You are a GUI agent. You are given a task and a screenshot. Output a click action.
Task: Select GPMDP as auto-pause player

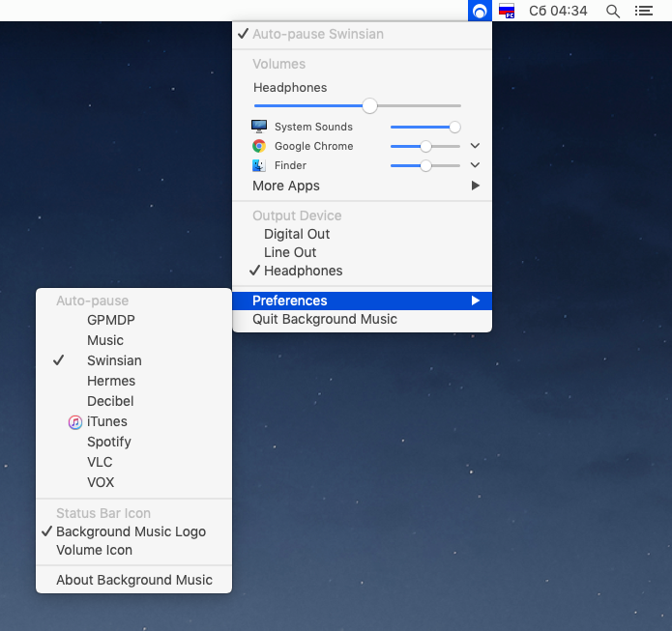(x=134, y=320)
